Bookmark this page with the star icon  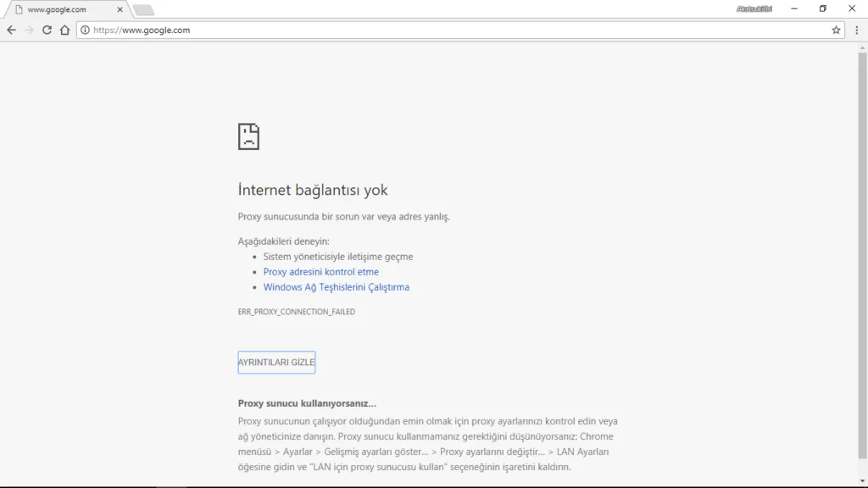point(836,30)
